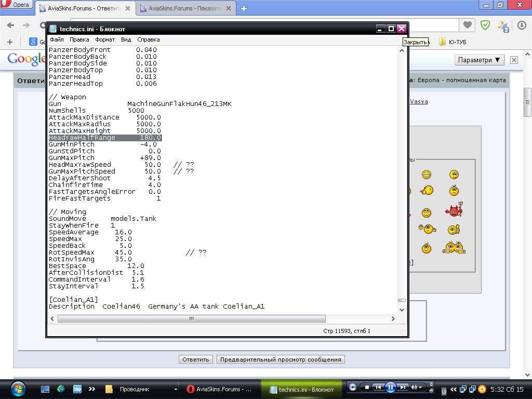Viewport: 532px width, 399px height.
Task: Click the Windows Start orb
Action: pos(18,389)
